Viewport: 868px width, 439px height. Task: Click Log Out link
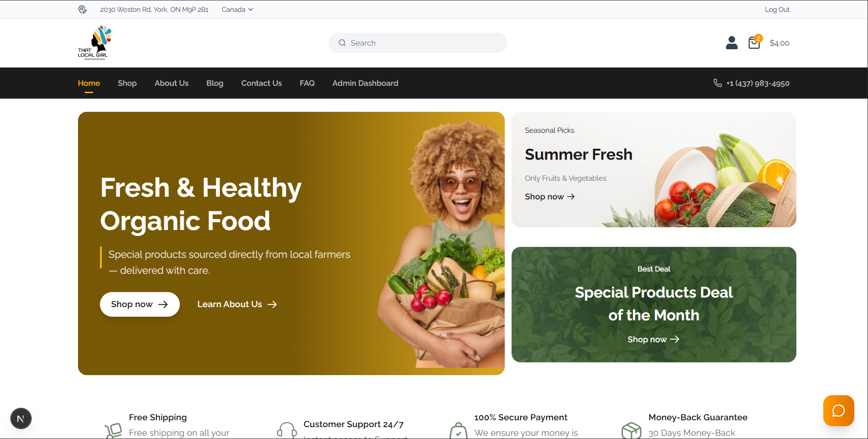point(777,10)
